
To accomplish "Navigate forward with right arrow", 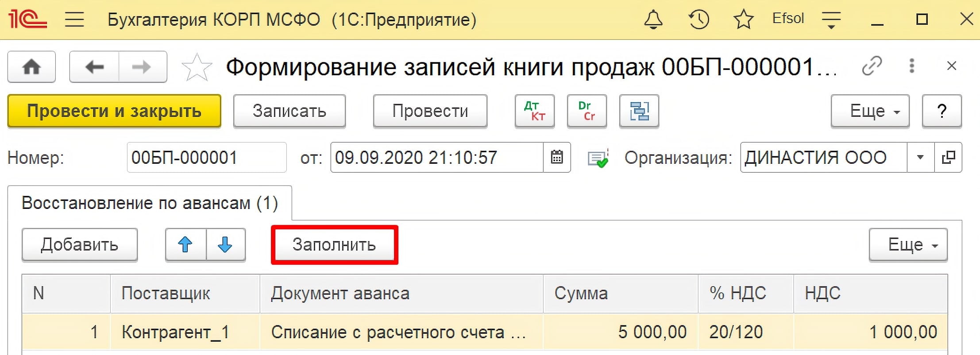I will [143, 67].
